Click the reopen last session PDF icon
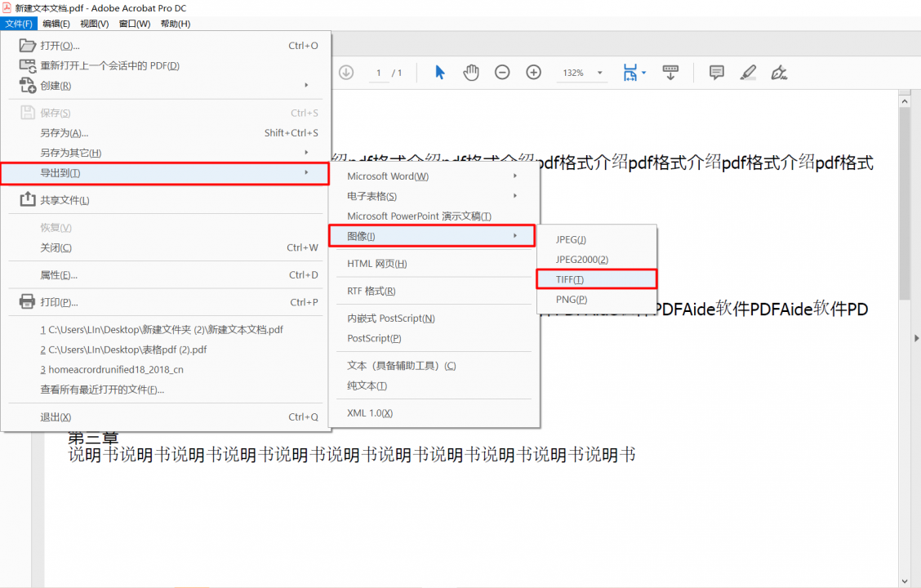Image resolution: width=921 pixels, height=588 pixels. click(28, 66)
